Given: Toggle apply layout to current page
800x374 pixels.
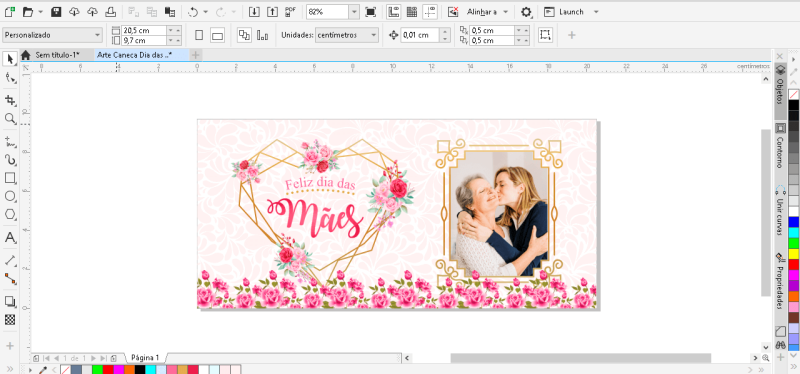Looking at the screenshot, I should click(x=263, y=35).
